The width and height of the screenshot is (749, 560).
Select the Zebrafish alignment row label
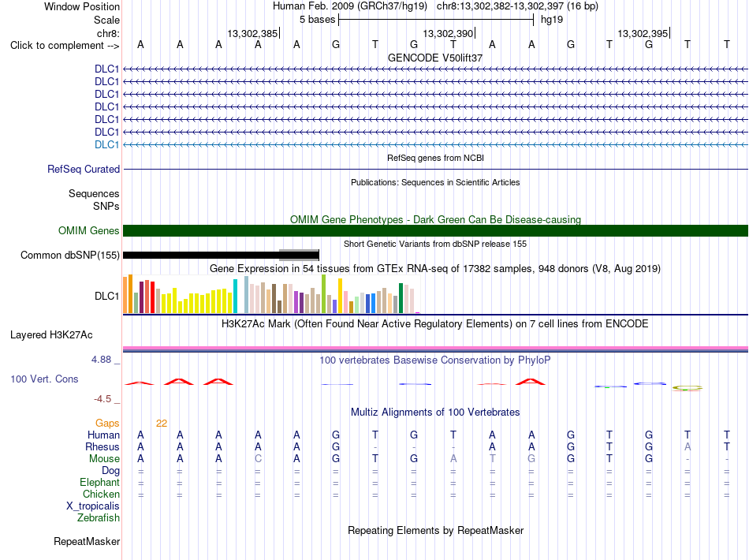(99, 517)
